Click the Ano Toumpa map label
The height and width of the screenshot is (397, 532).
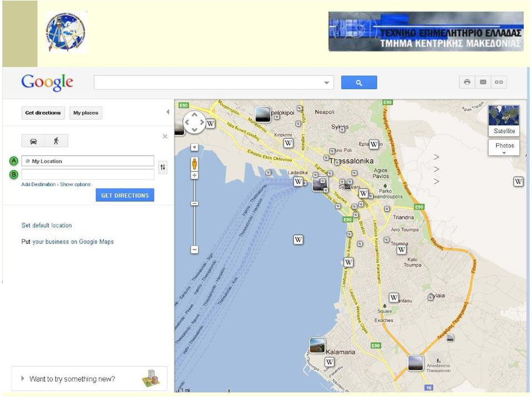[405, 230]
